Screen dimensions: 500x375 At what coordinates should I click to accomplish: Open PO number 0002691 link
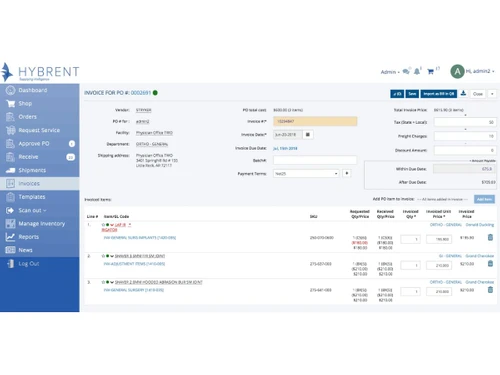141,93
